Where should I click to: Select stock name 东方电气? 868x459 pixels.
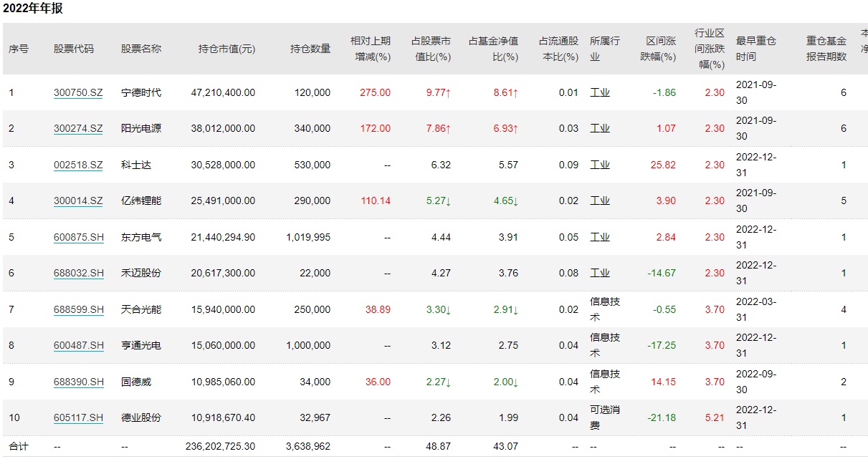click(x=141, y=237)
